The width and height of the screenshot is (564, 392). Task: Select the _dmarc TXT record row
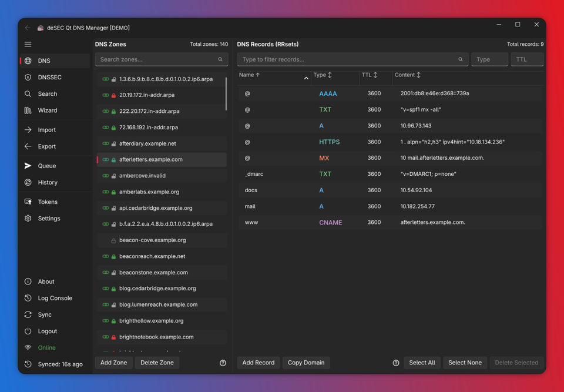[390, 174]
